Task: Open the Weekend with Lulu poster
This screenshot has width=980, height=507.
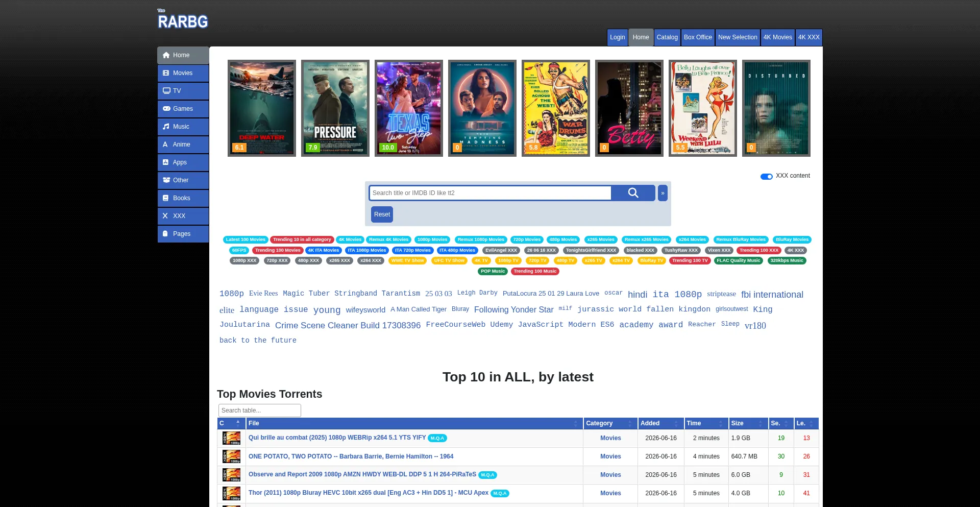Action: [703, 108]
